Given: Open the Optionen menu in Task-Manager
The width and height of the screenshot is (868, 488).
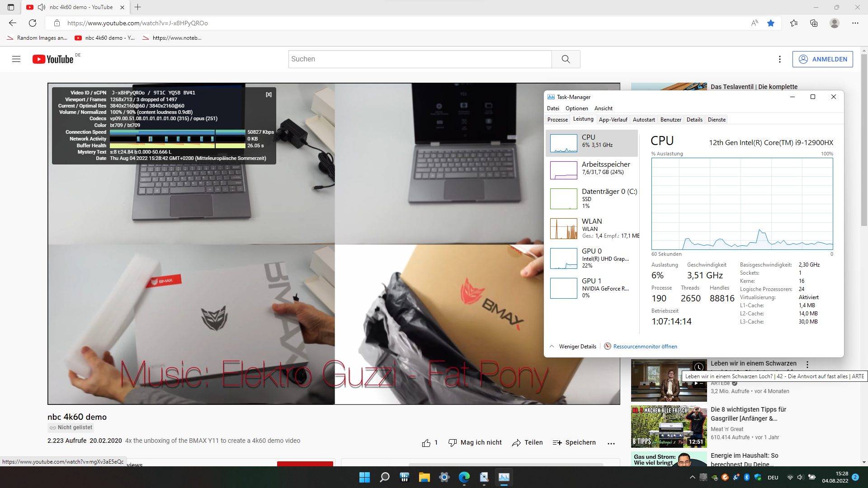Looking at the screenshot, I should 577,108.
